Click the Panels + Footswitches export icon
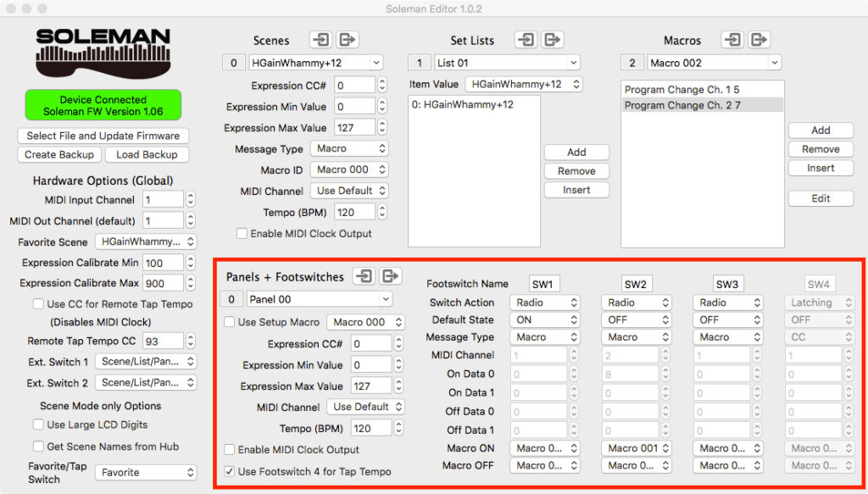The image size is (868, 494). point(391,276)
